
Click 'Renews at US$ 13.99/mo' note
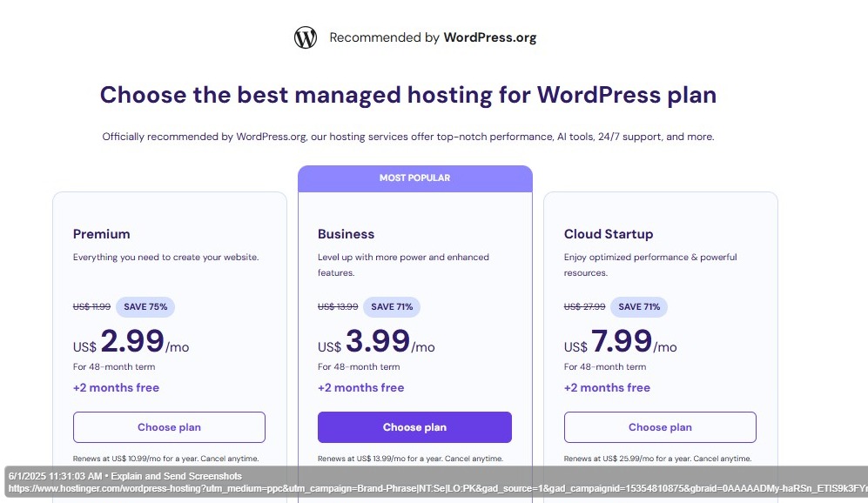410,459
